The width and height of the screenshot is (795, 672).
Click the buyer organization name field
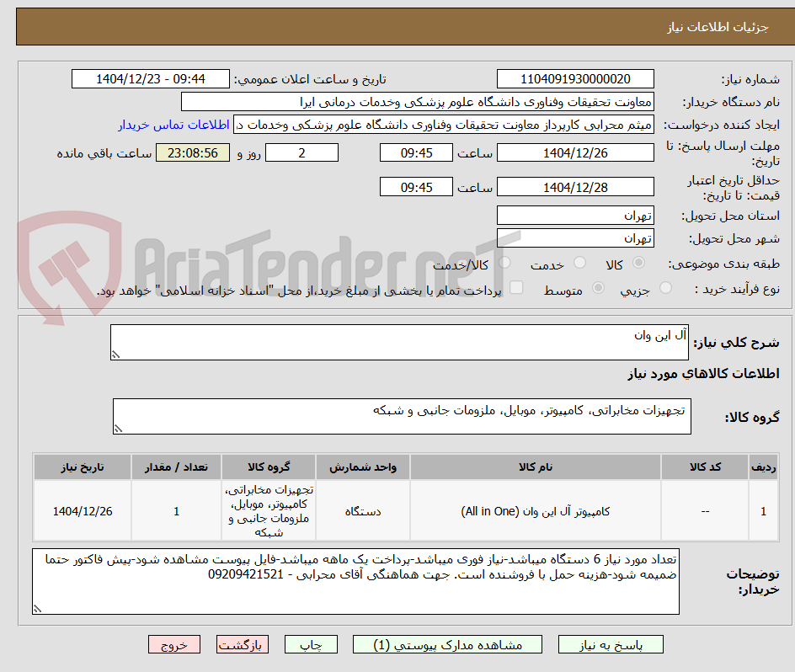(417, 102)
